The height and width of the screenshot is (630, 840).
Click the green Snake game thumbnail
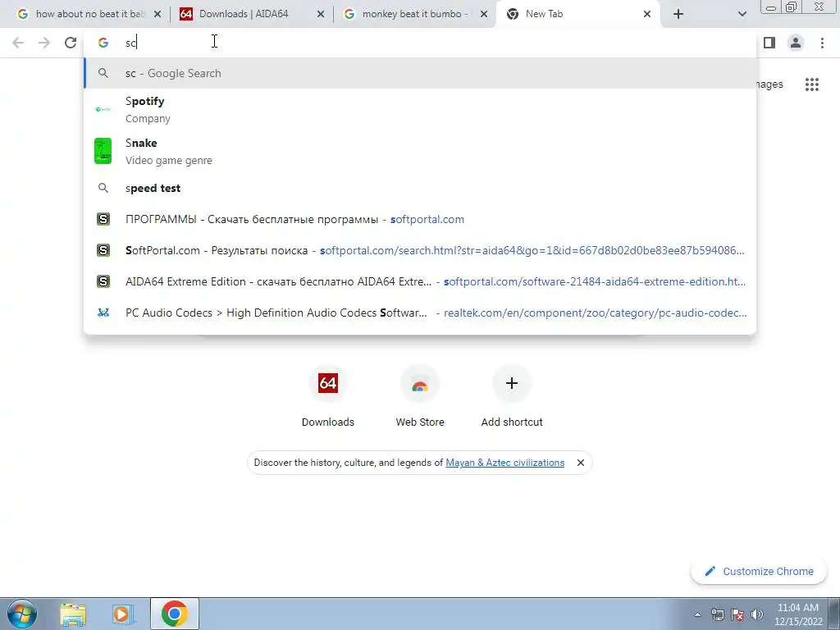(103, 151)
